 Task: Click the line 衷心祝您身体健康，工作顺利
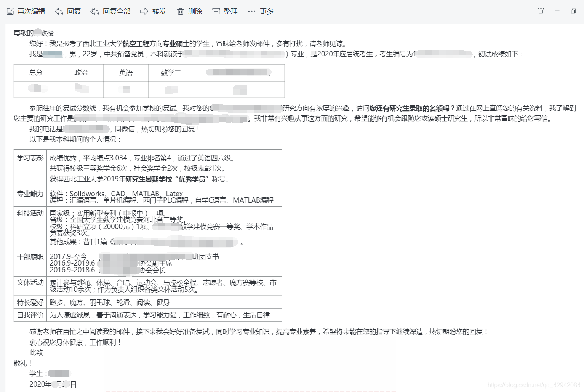point(75,342)
